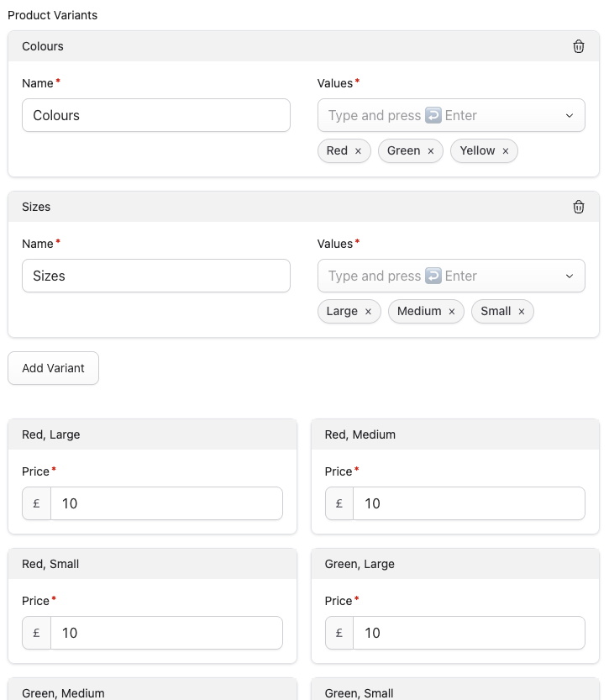Remove the Small size tag
The width and height of the screenshot is (609, 700).
[521, 312]
